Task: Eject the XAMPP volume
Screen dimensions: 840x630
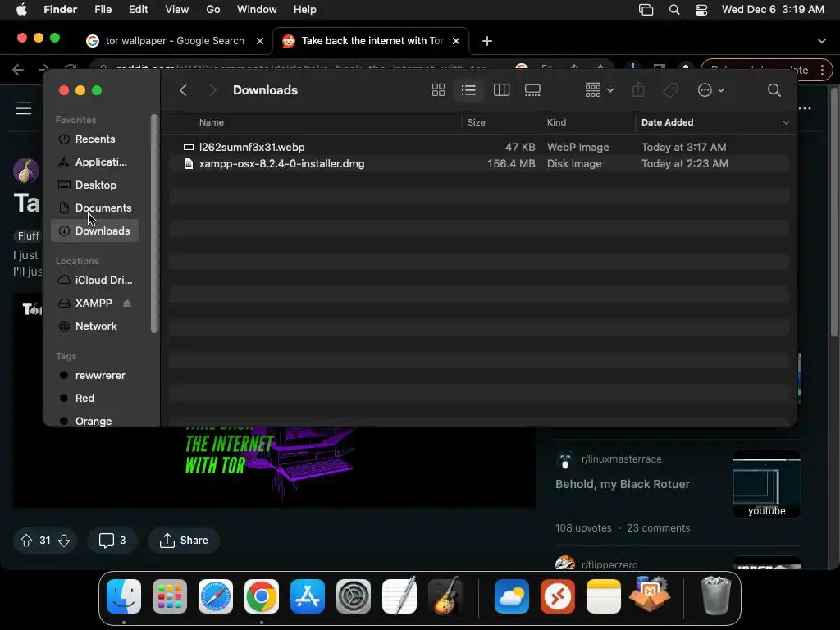Action: tap(127, 304)
